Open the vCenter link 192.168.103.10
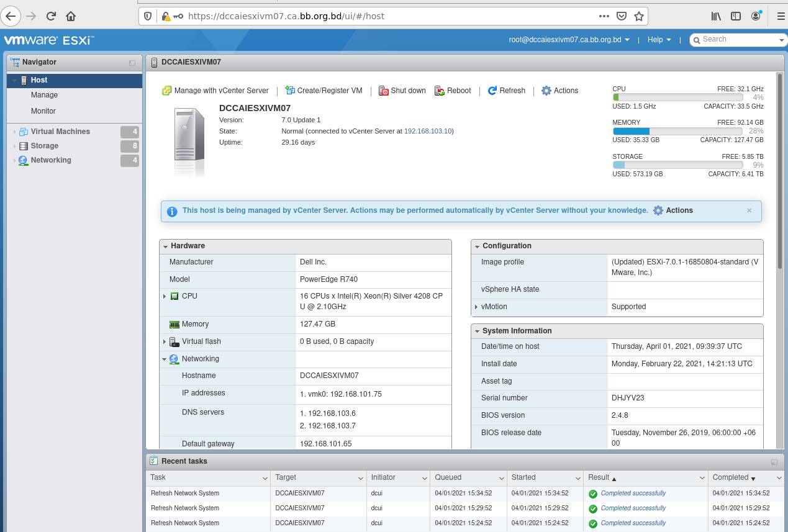The image size is (788, 532). pyautogui.click(x=428, y=131)
